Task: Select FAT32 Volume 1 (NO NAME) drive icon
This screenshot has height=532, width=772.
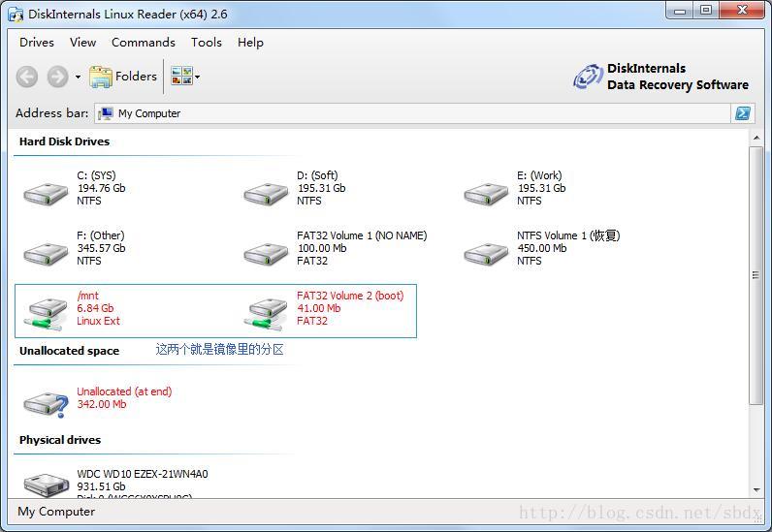Action: pos(266,254)
